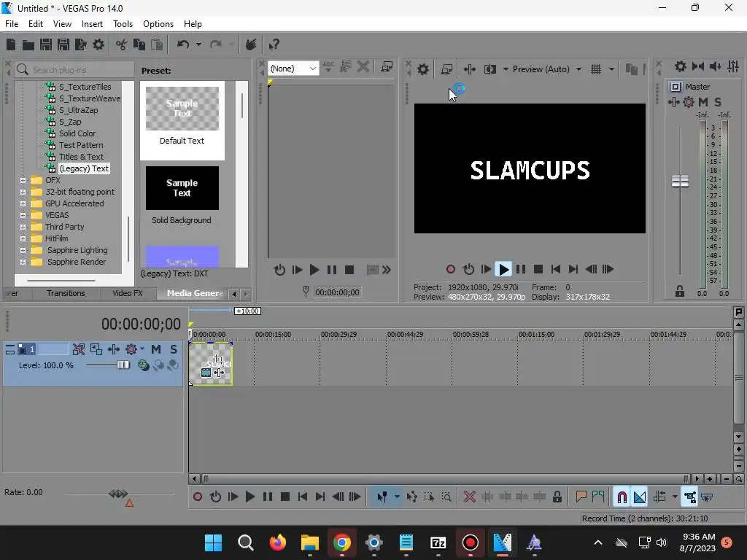The height and width of the screenshot is (560, 747).
Task: Open Project Properties gear in main toolbar
Action: [x=98, y=44]
